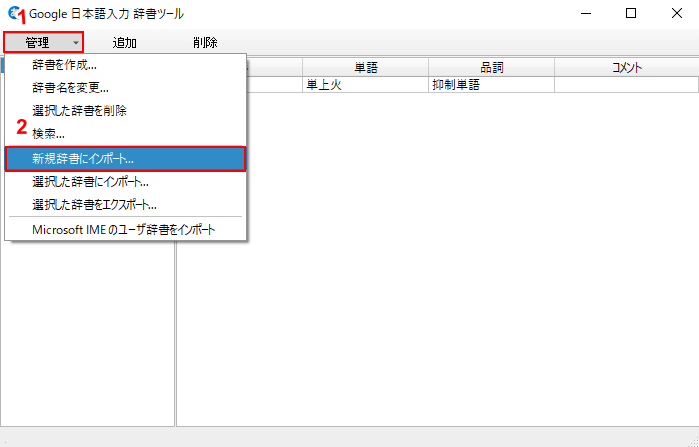Select Microsoft IME のユーザ辞書をインポート
The width and height of the screenshot is (699, 447).
click(x=125, y=230)
